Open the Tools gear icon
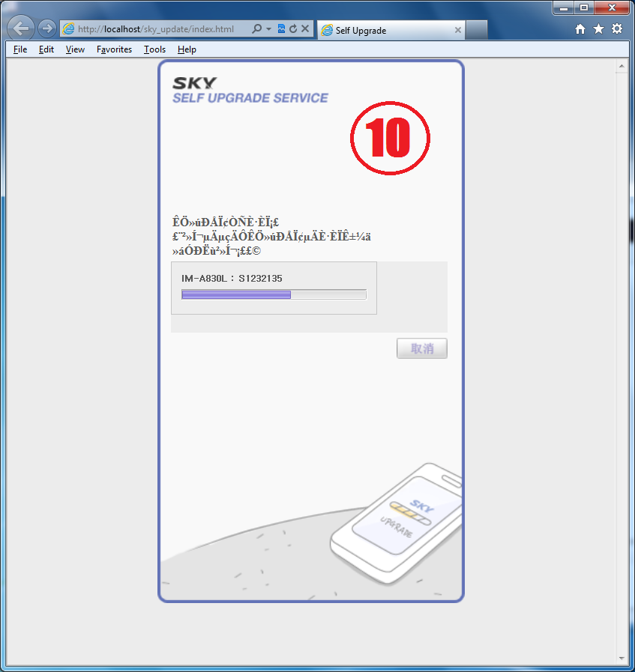This screenshot has width=635, height=672. click(x=617, y=28)
